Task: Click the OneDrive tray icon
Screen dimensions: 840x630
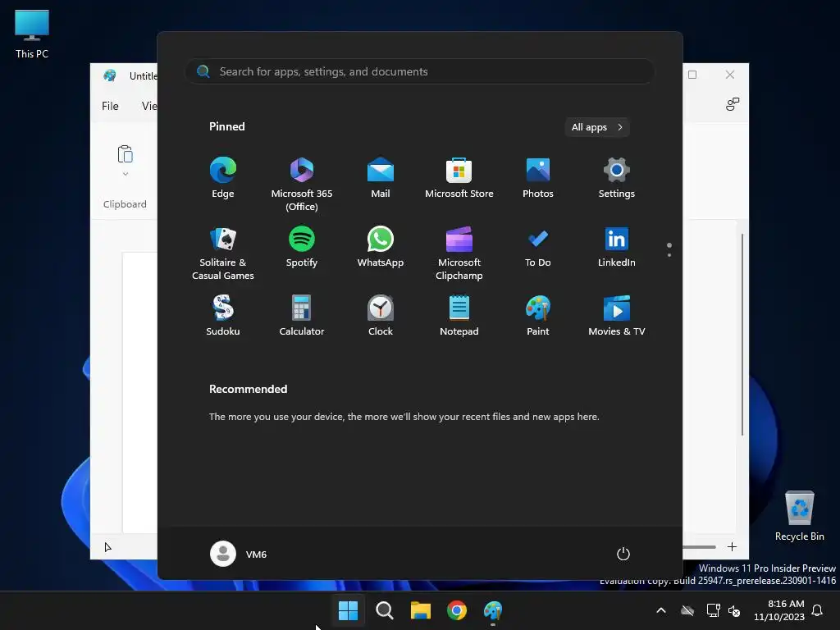Action: pos(687,610)
